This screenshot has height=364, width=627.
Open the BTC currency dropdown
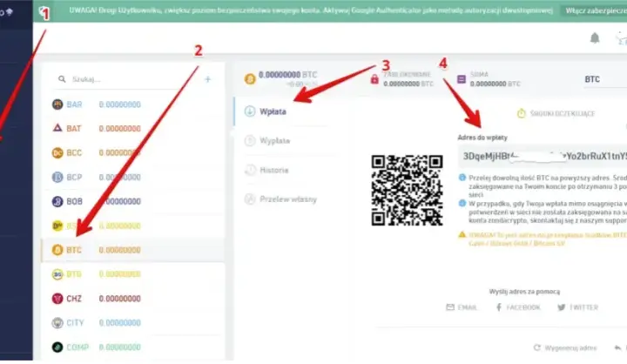[x=603, y=79]
